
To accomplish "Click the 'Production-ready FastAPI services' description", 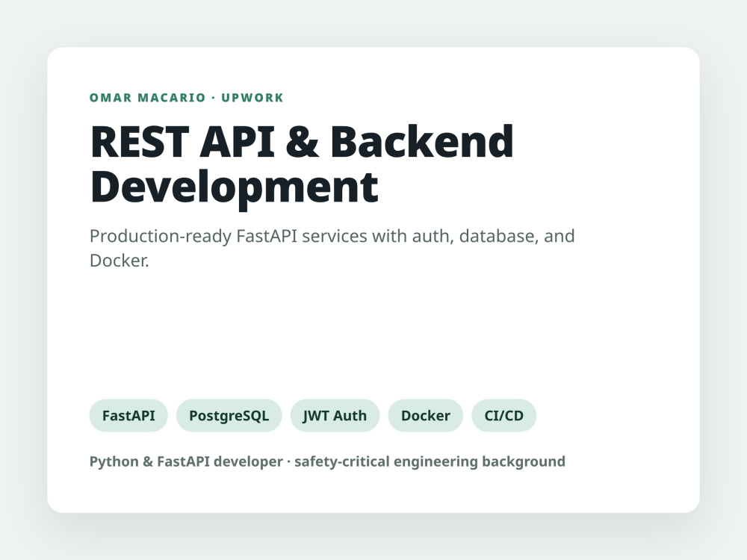I will pos(332,248).
